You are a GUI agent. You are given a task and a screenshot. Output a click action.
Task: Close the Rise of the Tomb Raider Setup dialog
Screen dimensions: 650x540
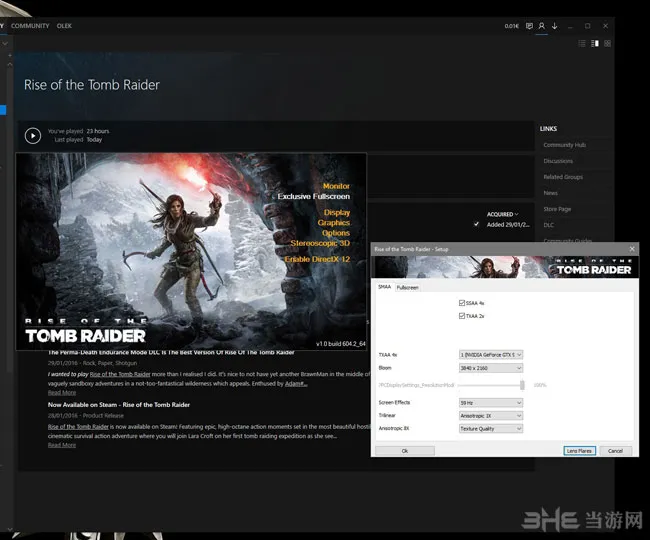[x=632, y=249]
